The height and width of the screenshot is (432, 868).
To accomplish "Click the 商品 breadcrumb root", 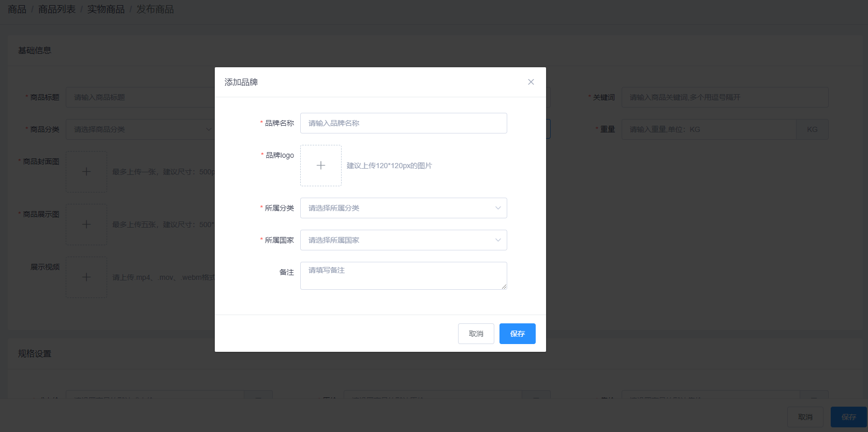I will point(17,9).
